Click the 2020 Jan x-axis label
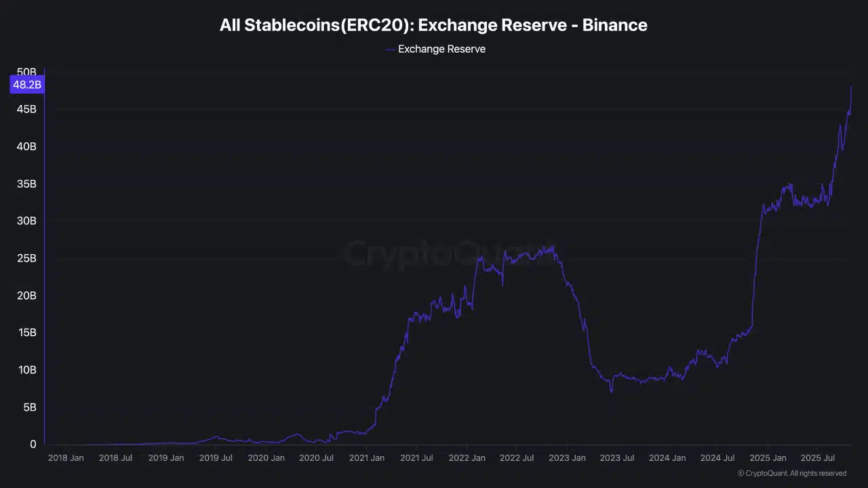 (x=266, y=458)
